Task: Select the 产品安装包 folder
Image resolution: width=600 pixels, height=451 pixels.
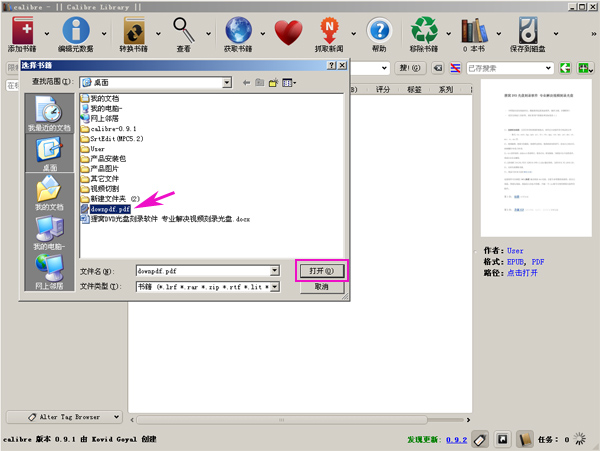Action: click(x=103, y=158)
